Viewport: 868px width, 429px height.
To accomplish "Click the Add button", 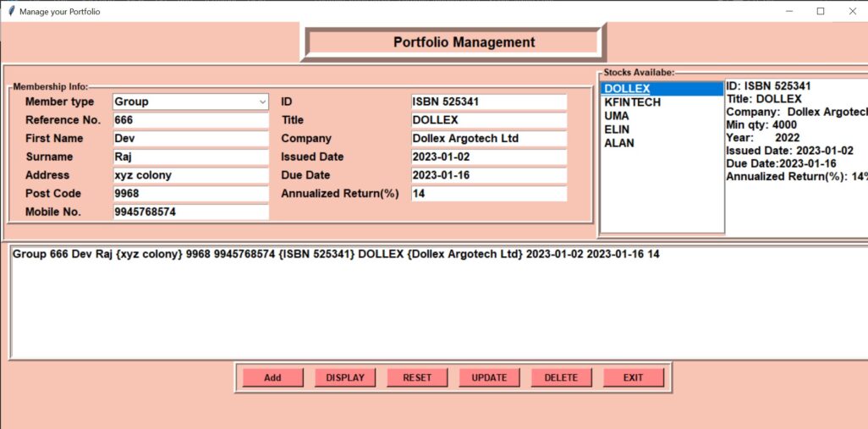I will 273,377.
